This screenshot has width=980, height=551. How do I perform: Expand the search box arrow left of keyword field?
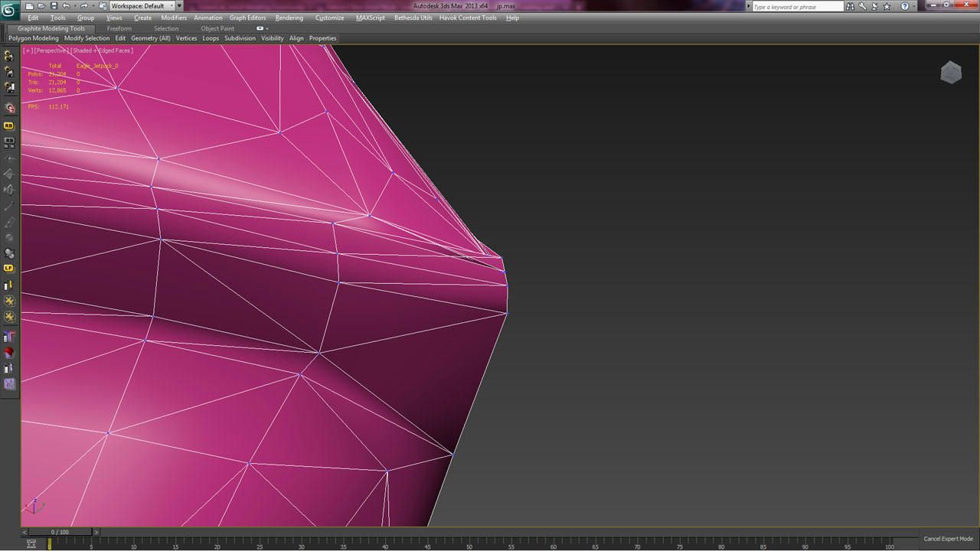[748, 6]
